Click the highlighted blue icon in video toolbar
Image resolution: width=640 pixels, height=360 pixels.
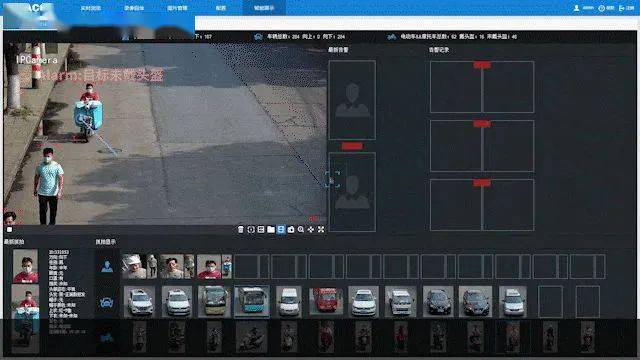pos(281,230)
